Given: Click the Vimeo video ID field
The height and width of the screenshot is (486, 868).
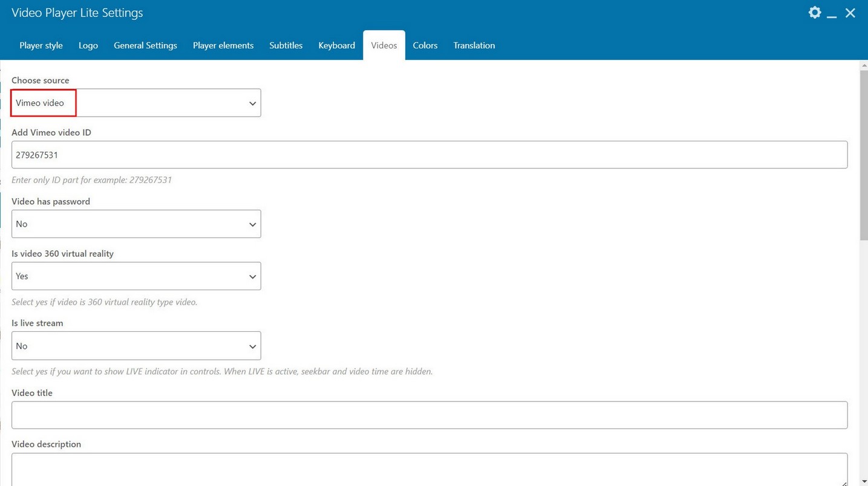Looking at the screenshot, I should (x=429, y=155).
